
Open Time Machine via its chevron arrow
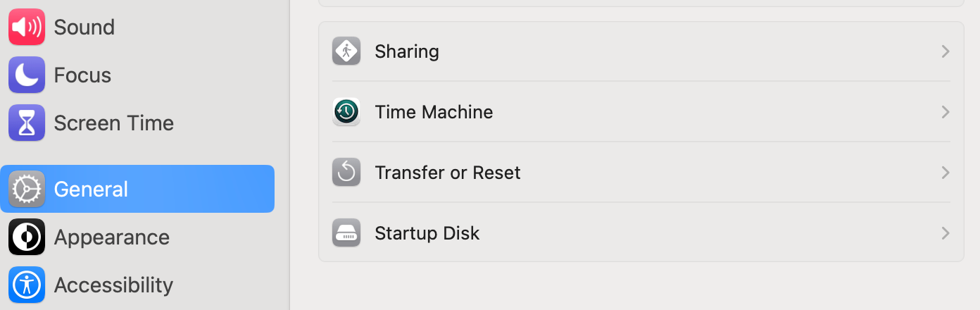[946, 112]
